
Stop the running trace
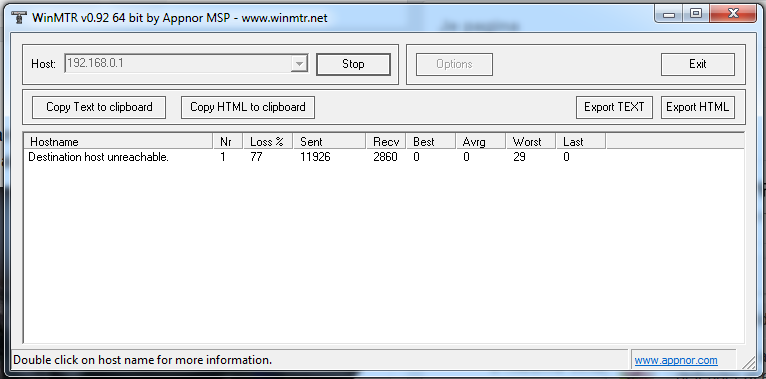353,64
